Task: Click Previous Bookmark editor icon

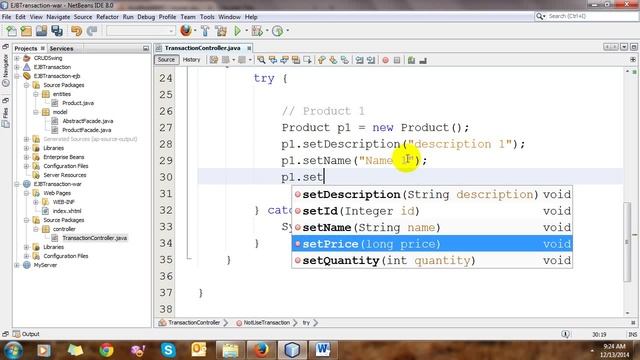Action: [322, 60]
